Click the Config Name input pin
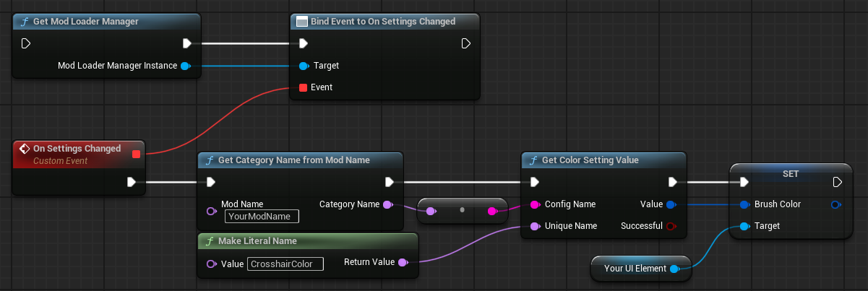Viewport: 868px width, 291px height. tap(535, 204)
